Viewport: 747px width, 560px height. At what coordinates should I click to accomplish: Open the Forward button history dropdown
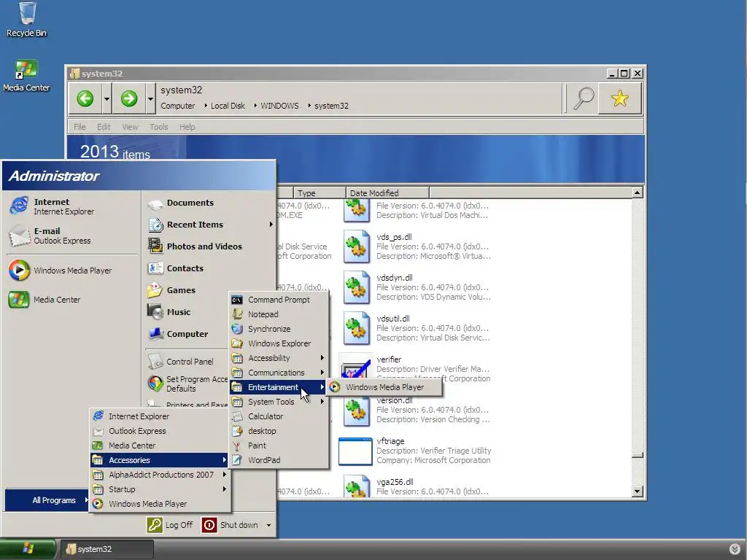[x=150, y=99]
